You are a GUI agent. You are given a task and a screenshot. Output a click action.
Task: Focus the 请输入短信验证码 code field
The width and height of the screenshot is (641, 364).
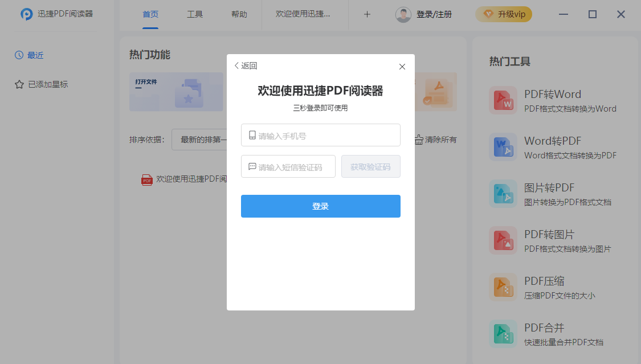pos(288,166)
